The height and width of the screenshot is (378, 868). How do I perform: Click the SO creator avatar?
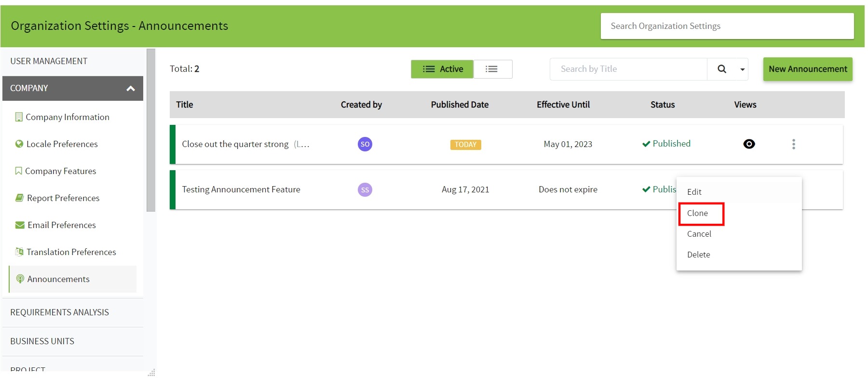point(365,144)
